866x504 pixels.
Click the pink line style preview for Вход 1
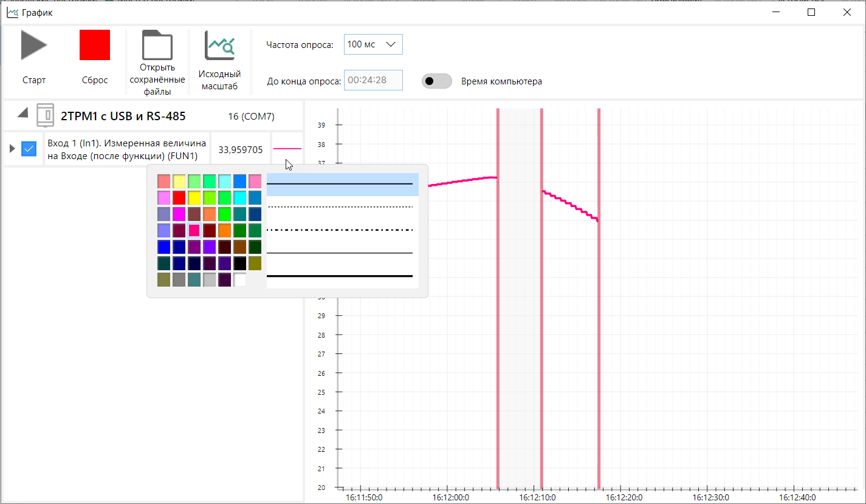click(x=287, y=148)
